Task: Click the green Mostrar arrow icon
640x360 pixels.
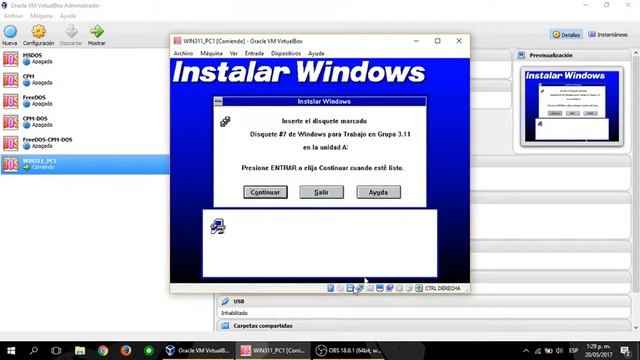Action: (x=97, y=32)
